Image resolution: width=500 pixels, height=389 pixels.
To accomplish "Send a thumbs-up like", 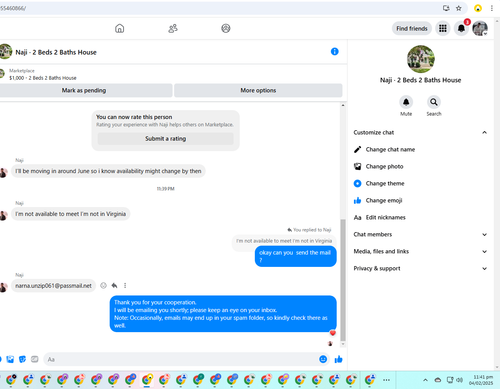I will pyautogui.click(x=338, y=359).
